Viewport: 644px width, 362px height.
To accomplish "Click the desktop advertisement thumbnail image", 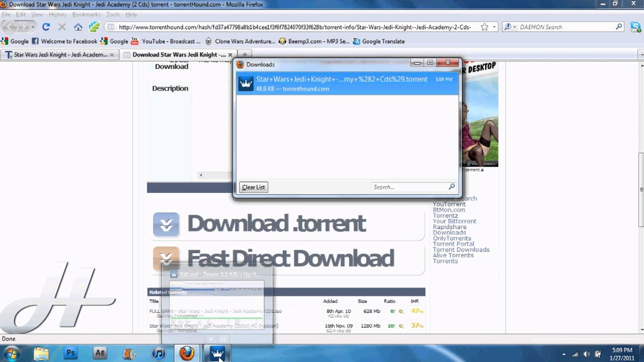I will [479, 115].
